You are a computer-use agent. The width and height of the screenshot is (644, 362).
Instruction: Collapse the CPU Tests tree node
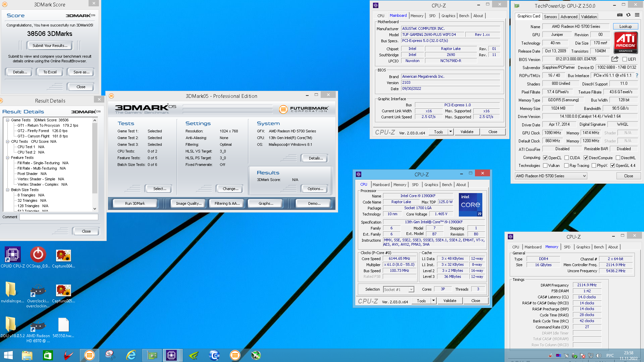[8, 141]
